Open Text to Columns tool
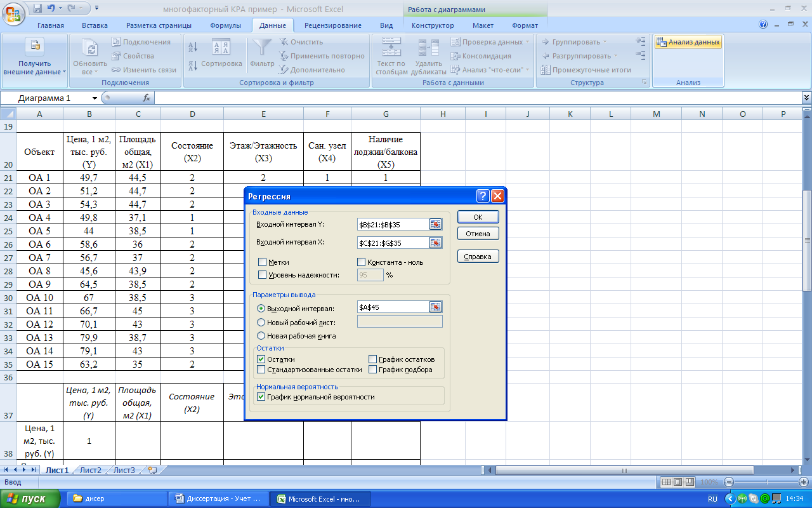 tap(391, 57)
